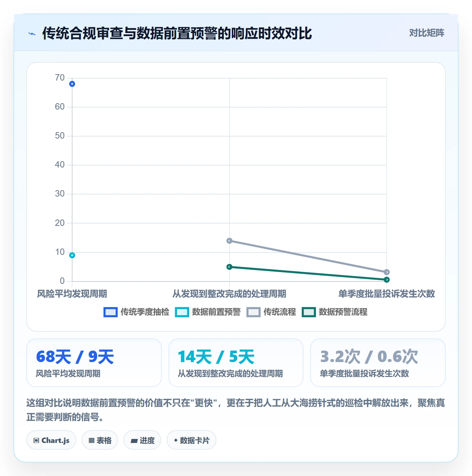Click the y-axis value 70

coord(60,78)
